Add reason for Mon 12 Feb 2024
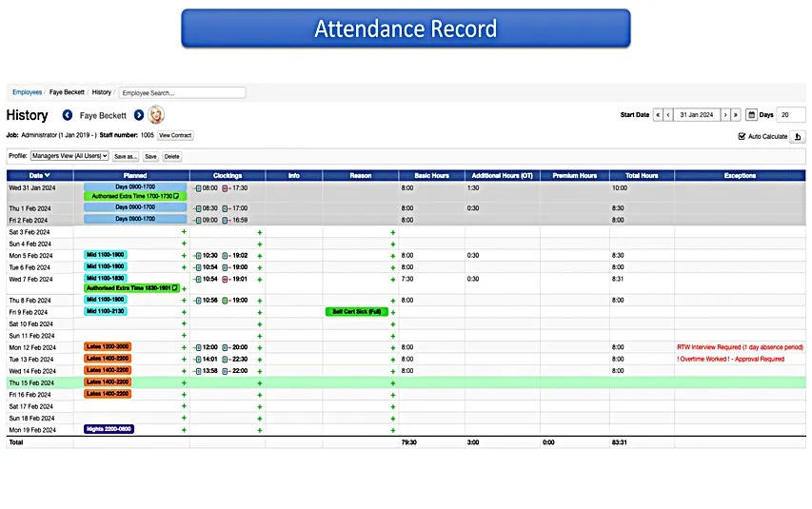This screenshot has height=509, width=812. [392, 347]
